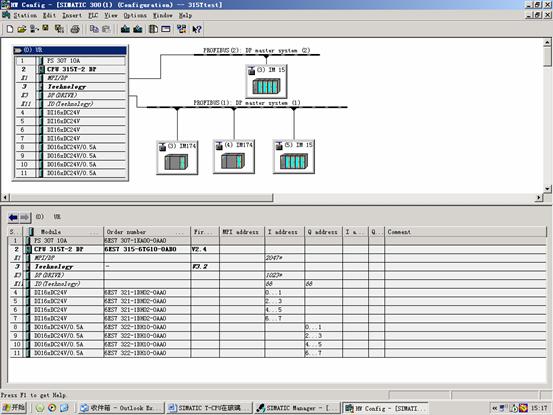553x415 pixels.
Task: Click the horizontal scrollbar right arrow
Action: pyautogui.click(x=539, y=198)
